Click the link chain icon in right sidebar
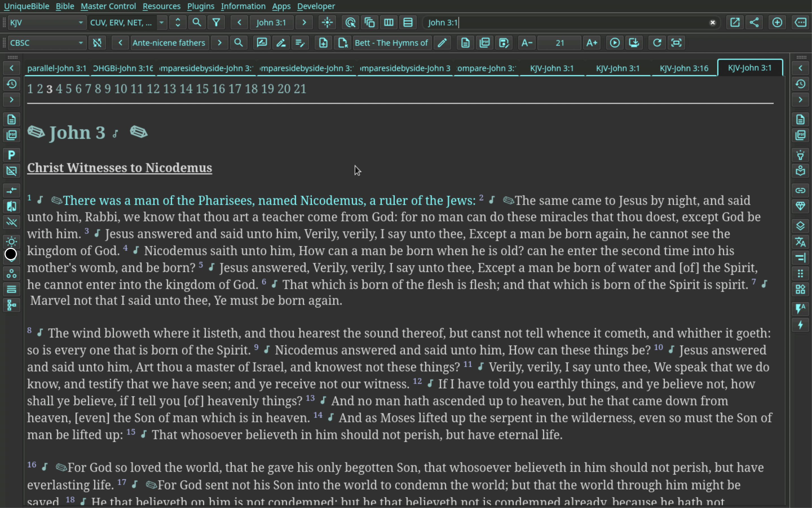 (x=801, y=190)
